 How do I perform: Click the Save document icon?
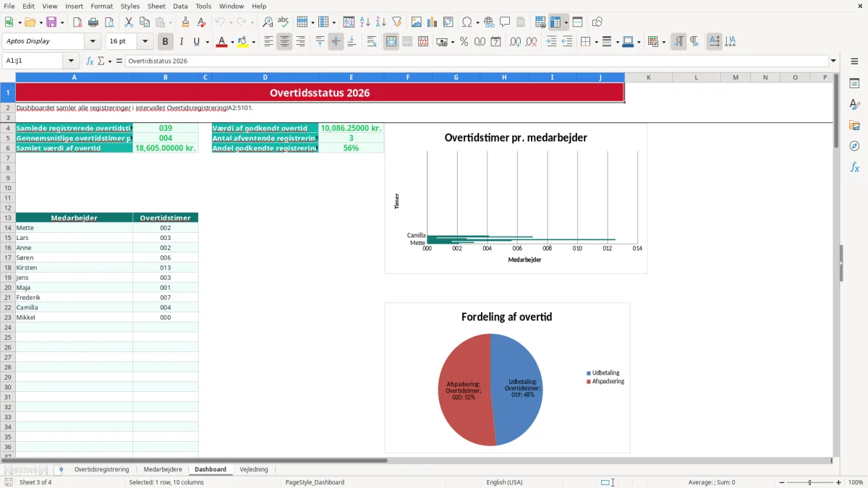51,22
